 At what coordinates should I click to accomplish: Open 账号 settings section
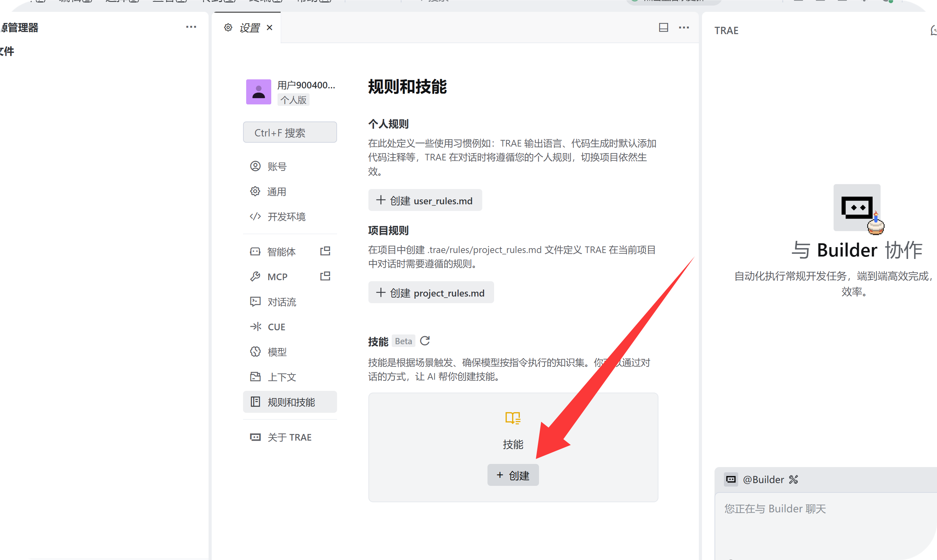click(277, 166)
